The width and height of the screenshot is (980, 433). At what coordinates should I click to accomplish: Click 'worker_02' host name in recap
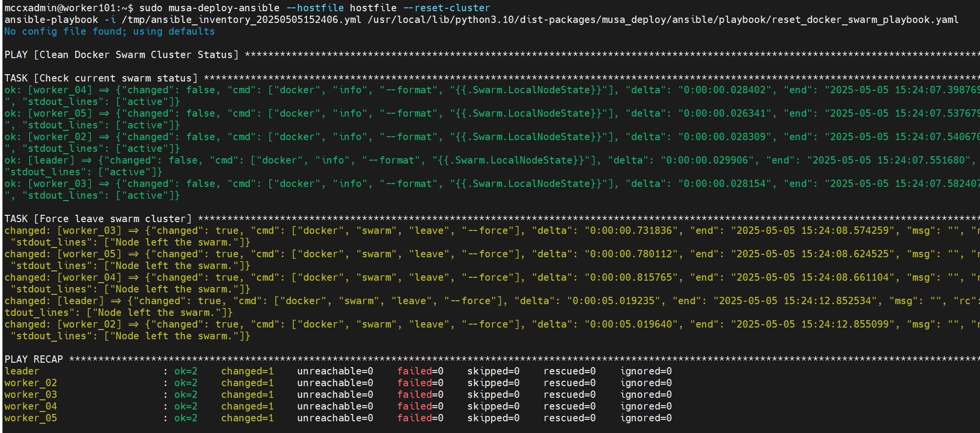[x=31, y=383]
